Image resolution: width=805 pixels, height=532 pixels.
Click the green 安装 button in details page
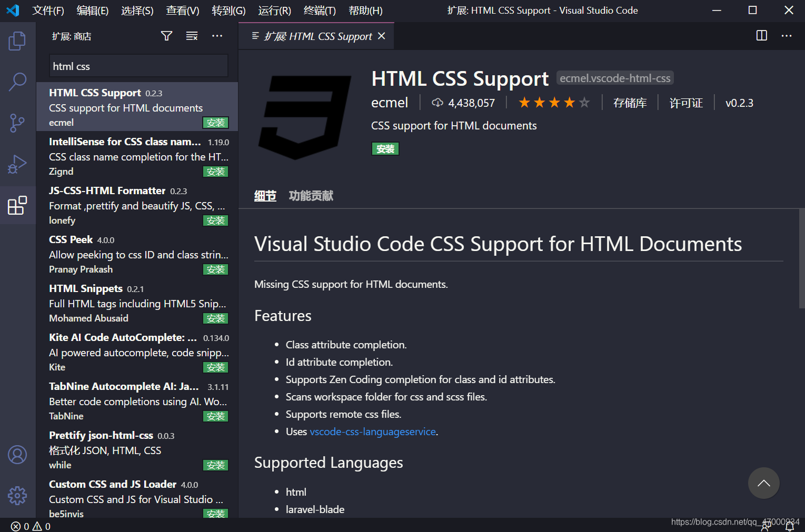pos(385,149)
